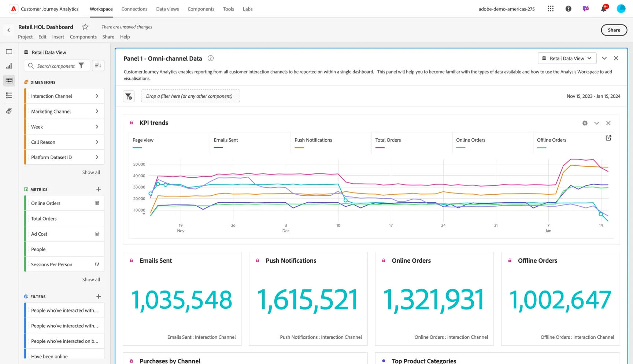The width and height of the screenshot is (633, 364).
Task: Open the Insert menu
Action: [x=58, y=37]
